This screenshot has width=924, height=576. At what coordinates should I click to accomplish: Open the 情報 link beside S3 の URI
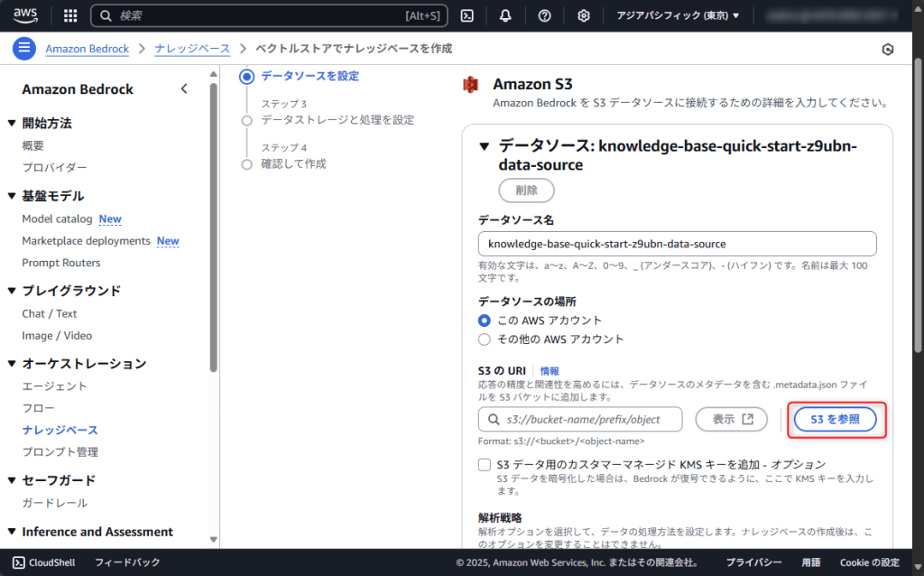coord(550,371)
